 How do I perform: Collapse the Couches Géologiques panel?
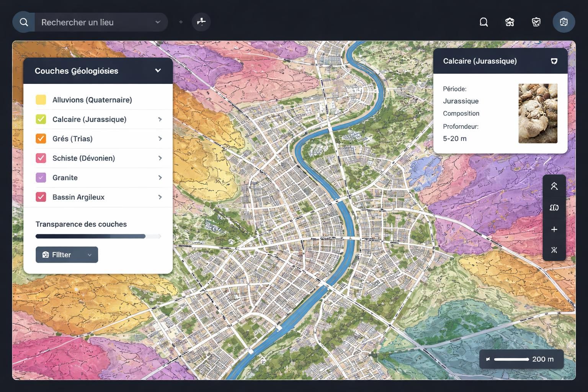click(158, 70)
